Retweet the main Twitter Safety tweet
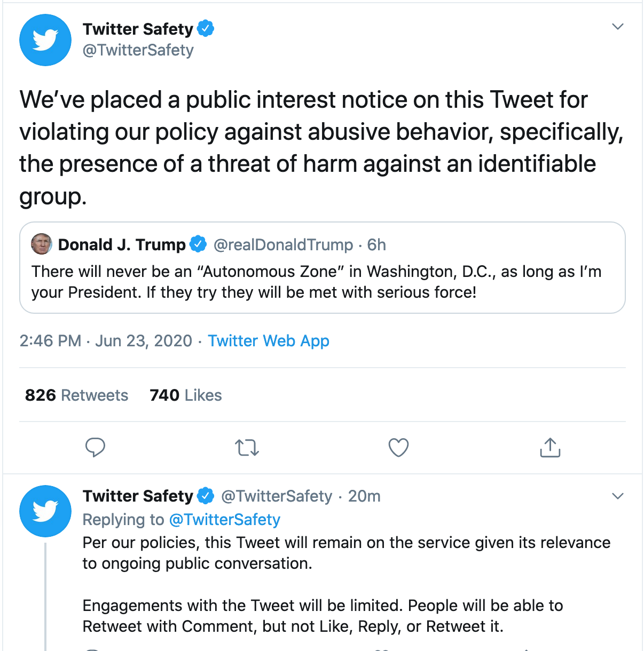The width and height of the screenshot is (644, 651). click(247, 447)
